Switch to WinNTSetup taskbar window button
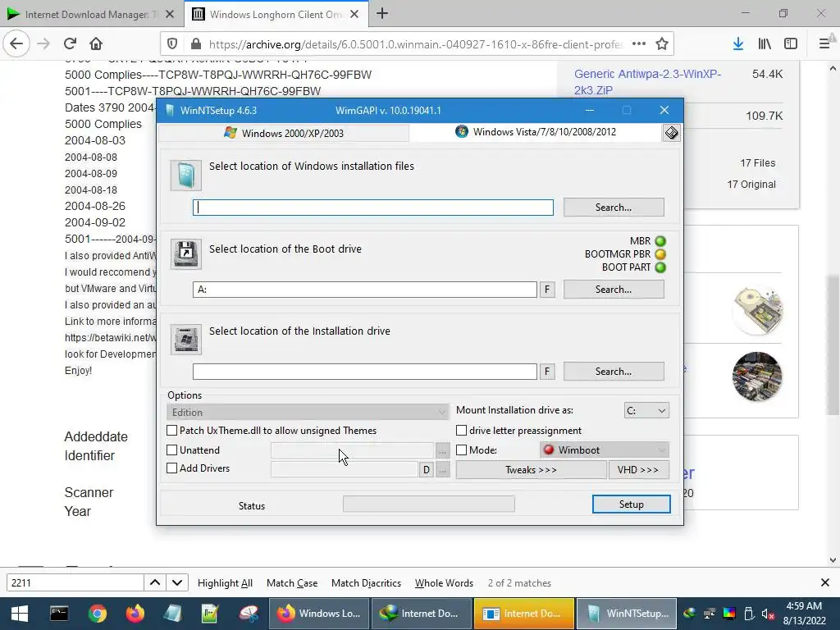Screen dimensions: 840x630 pyautogui.click(x=628, y=614)
